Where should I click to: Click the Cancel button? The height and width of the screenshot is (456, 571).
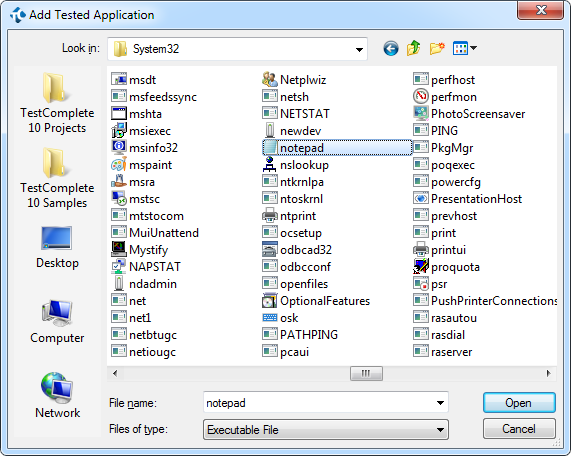point(519,429)
